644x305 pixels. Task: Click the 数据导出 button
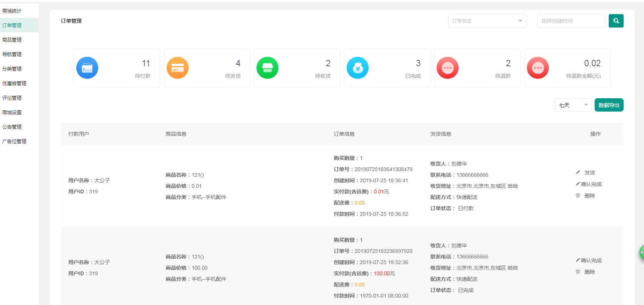(609, 105)
